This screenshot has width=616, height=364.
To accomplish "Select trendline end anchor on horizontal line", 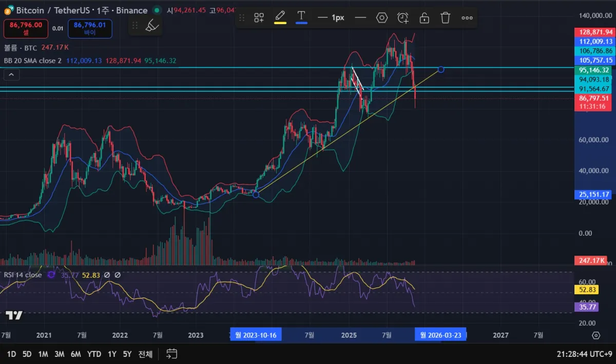I will [x=440, y=69].
